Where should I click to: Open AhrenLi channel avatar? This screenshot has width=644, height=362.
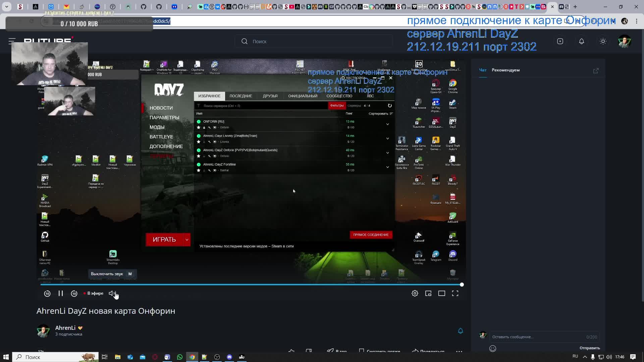coord(43,331)
